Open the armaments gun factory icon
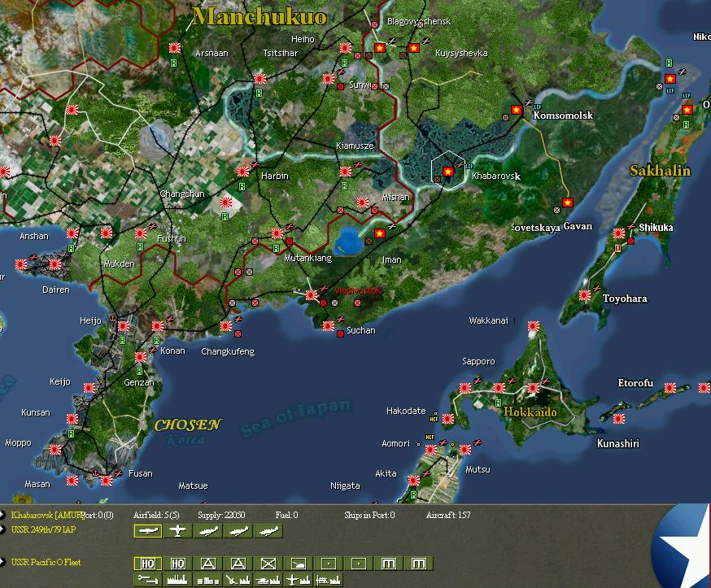The height and width of the screenshot is (588, 711). pyautogui.click(x=238, y=580)
